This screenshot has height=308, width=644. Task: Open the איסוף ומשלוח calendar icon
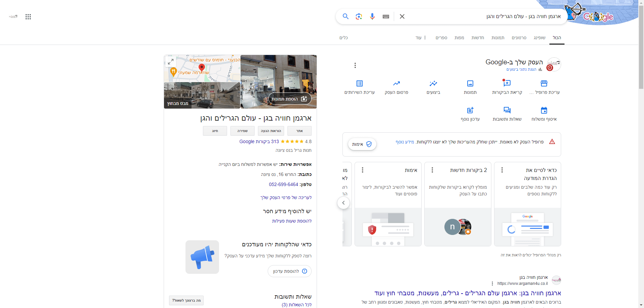pyautogui.click(x=544, y=110)
